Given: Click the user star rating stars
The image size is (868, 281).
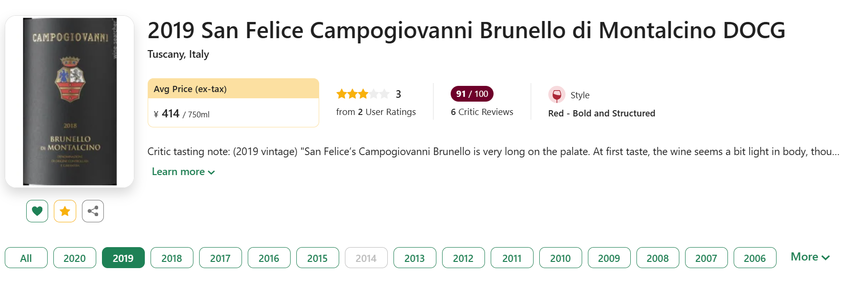Looking at the screenshot, I should coord(363,94).
